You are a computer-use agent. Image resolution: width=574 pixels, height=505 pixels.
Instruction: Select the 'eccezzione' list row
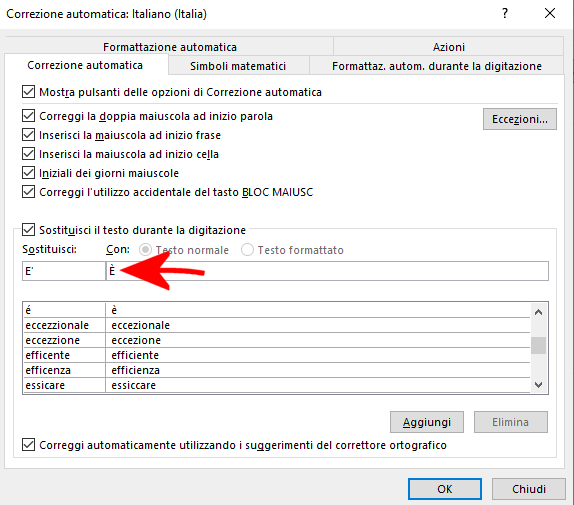(64, 340)
